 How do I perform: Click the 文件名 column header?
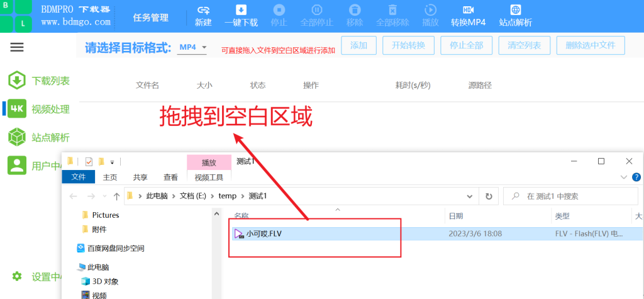147,86
